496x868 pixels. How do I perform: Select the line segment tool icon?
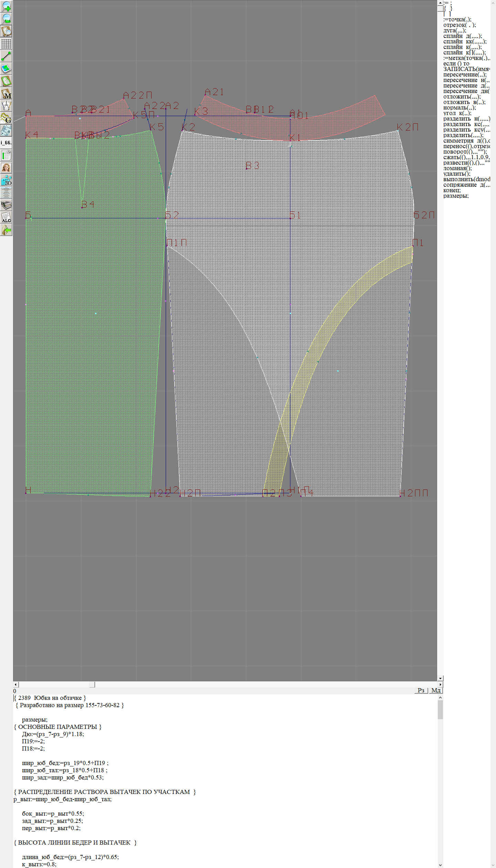coord(6,56)
